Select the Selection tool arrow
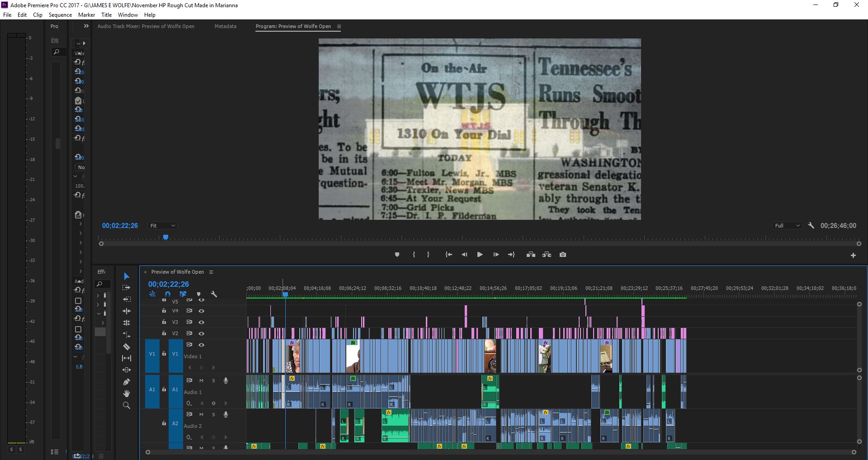 tap(127, 276)
